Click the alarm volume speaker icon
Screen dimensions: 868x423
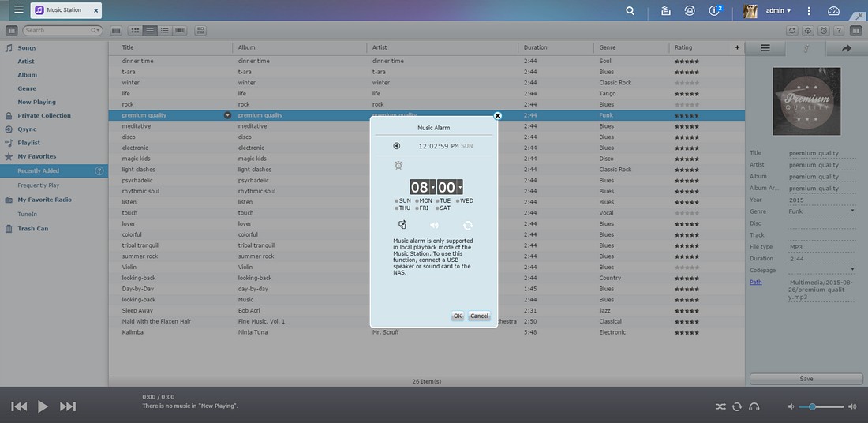pyautogui.click(x=435, y=226)
